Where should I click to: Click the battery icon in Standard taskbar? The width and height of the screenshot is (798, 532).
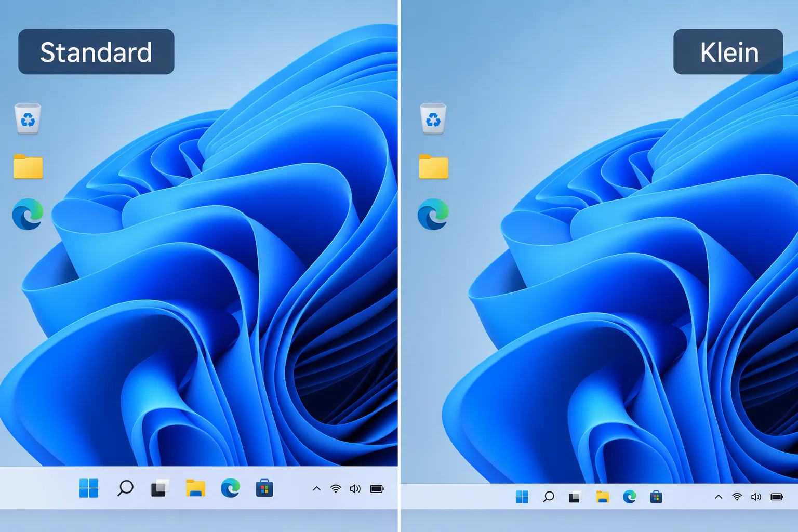377,489
